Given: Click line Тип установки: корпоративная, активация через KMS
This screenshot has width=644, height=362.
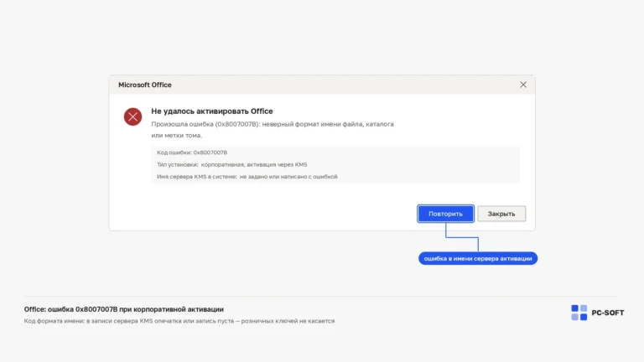Looking at the screenshot, I should point(231,164).
